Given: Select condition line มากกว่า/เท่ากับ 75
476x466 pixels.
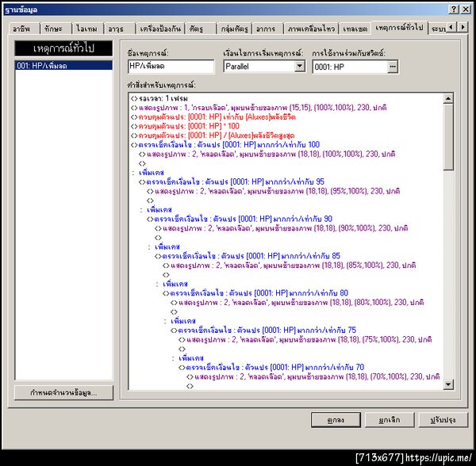Looking at the screenshot, I should 263,330.
